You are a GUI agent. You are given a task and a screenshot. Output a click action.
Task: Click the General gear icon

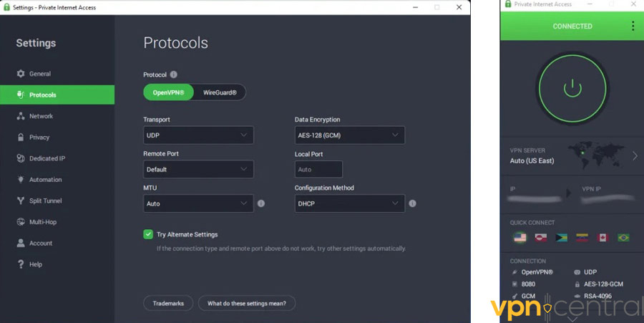(21, 74)
